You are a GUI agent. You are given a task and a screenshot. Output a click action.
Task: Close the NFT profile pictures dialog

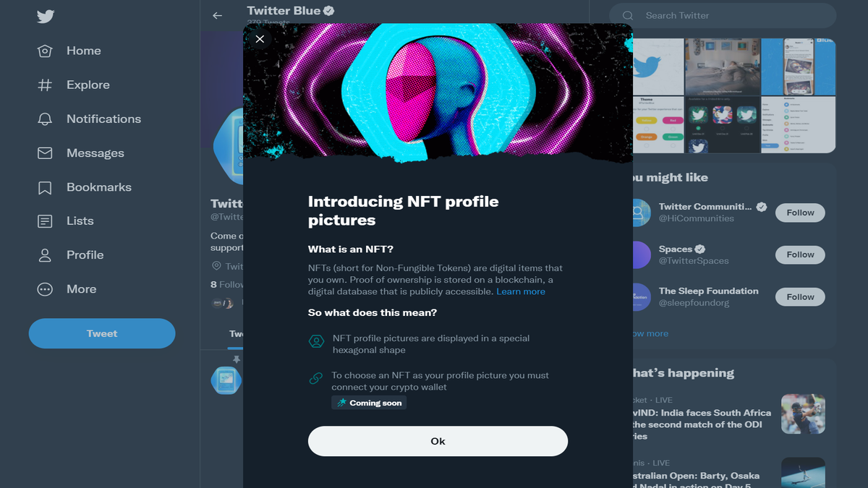260,38
